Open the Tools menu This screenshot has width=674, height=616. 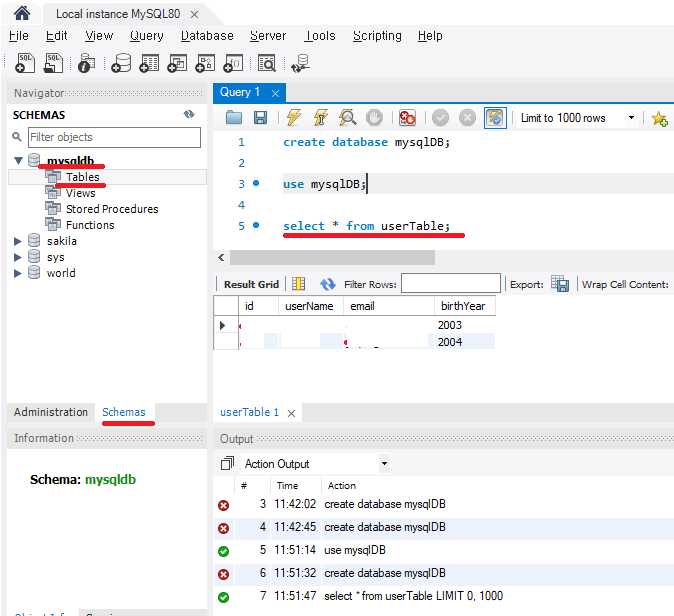[320, 36]
